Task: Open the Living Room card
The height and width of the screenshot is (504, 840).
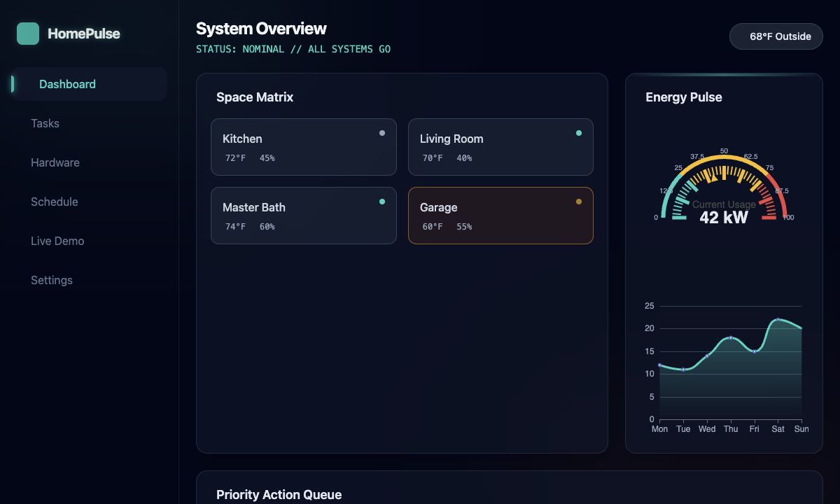Action: 500,147
